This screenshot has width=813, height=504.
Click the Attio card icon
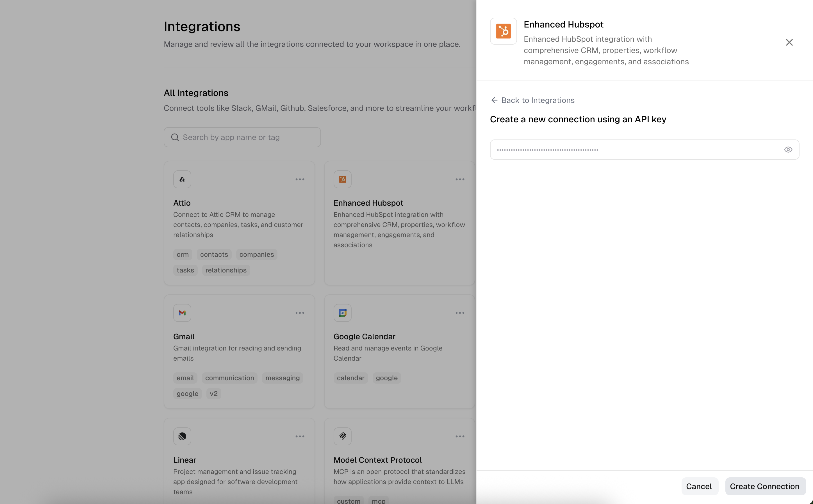click(182, 179)
